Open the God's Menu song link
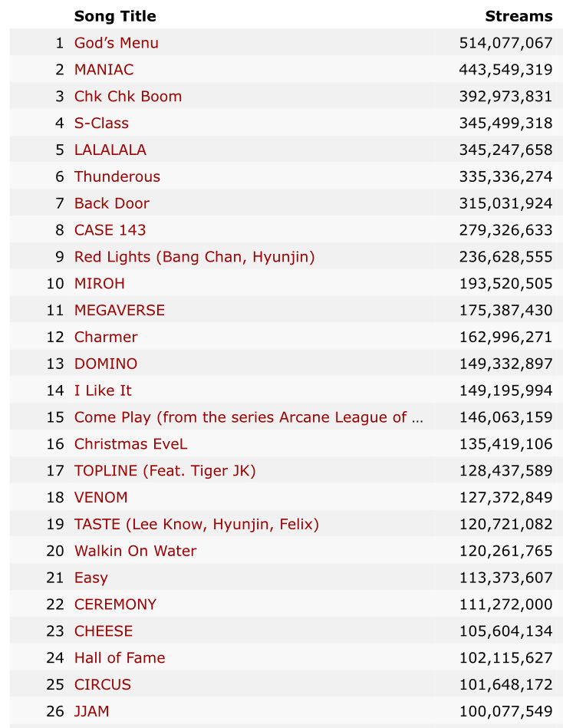Image resolution: width=563 pixels, height=728 pixels. 117,43
